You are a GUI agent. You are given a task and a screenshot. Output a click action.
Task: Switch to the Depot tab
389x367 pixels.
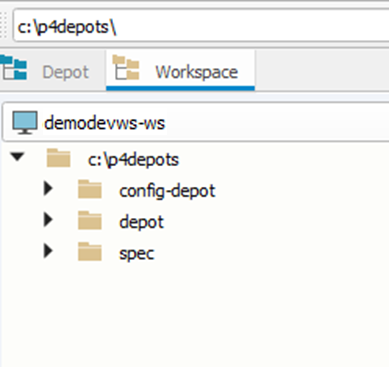pyautogui.click(x=52, y=72)
